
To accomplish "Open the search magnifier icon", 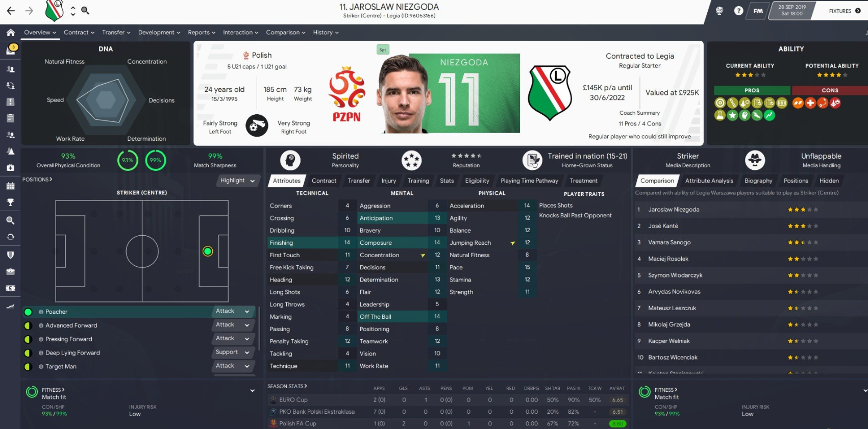I will tap(85, 10).
